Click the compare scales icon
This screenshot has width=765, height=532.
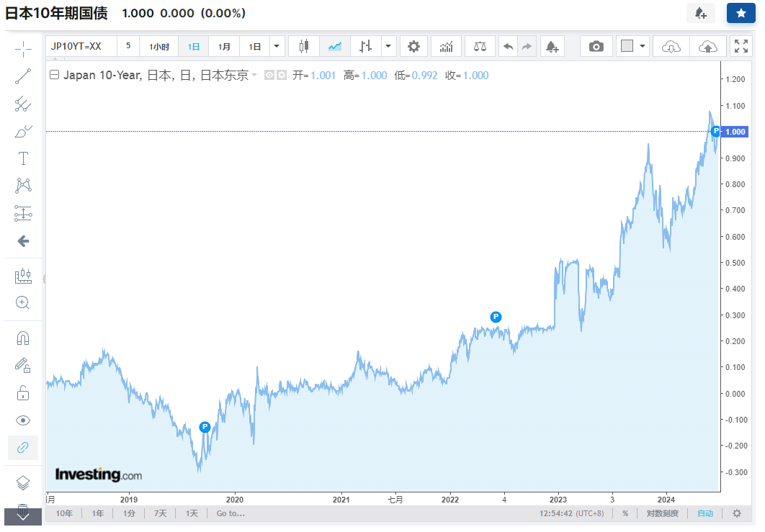(x=480, y=47)
